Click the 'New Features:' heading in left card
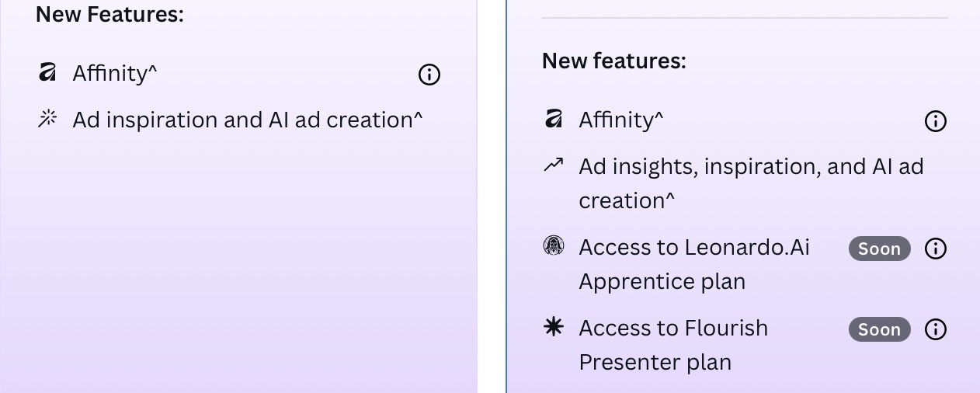 [109, 14]
